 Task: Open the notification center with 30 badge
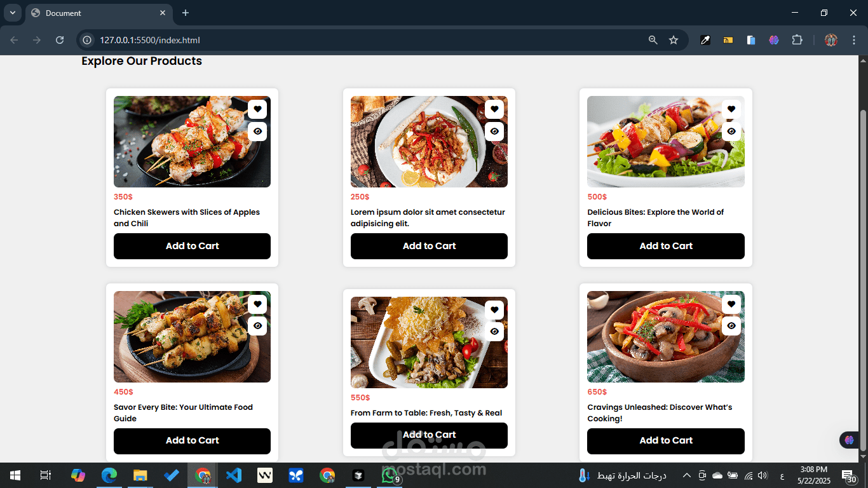click(x=849, y=475)
